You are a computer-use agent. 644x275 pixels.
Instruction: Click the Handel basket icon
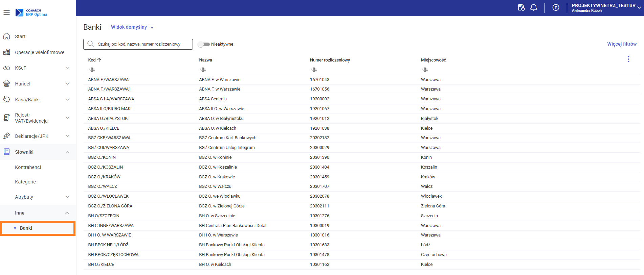[6, 83]
